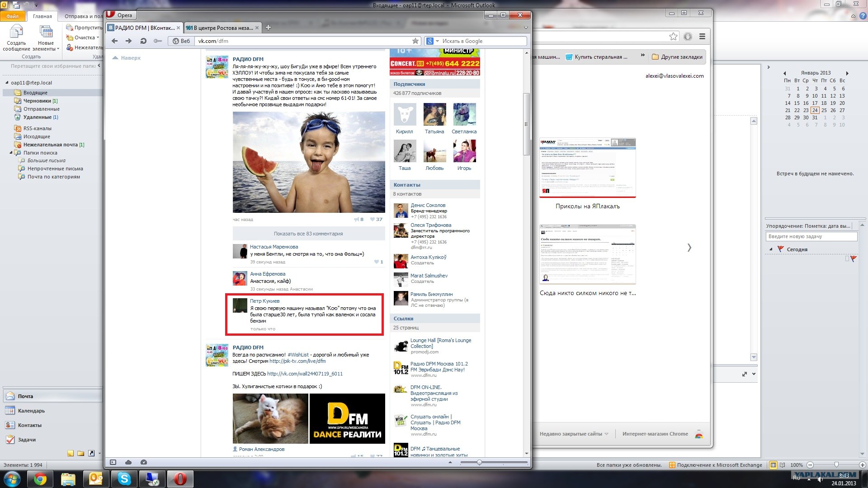Bookmark the vk.com/dfm page with the star
Screen dimensions: 868x488
[x=415, y=41]
